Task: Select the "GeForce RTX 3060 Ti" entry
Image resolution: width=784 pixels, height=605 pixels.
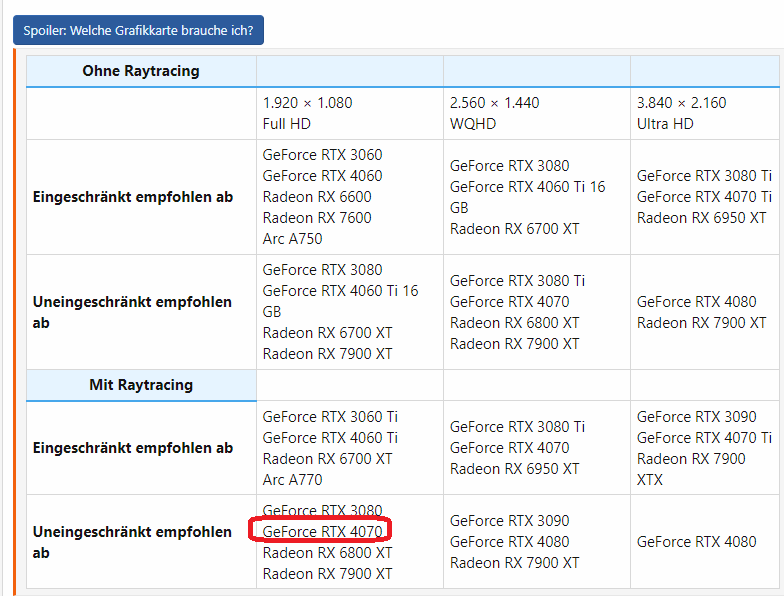Action: coord(330,417)
